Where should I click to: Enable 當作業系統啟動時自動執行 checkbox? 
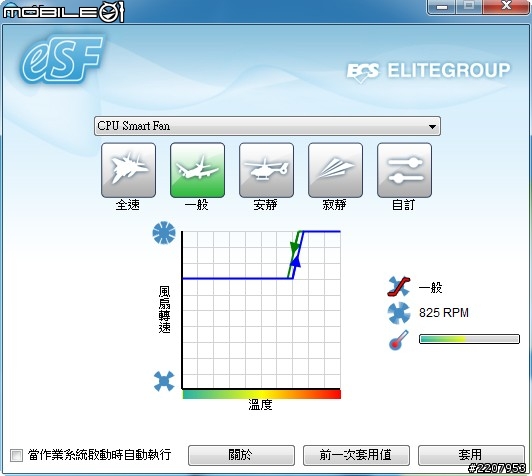[16, 455]
